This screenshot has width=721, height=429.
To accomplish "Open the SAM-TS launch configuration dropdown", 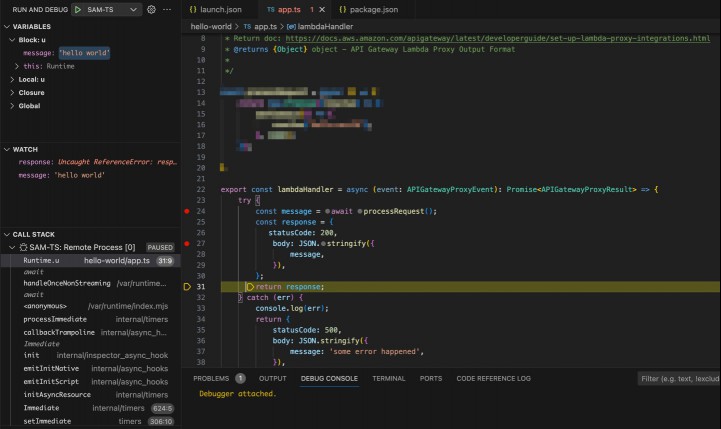I will pos(133,9).
